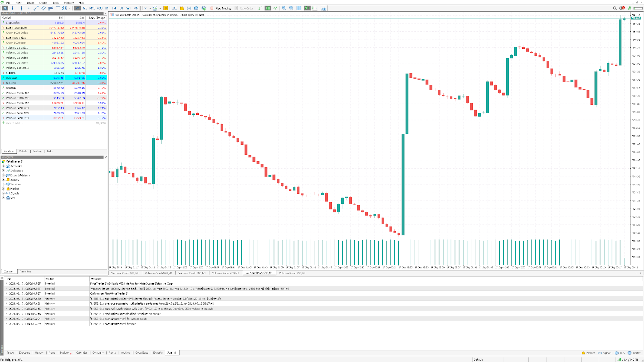Expand Expert Advisors in the Navigator
The image size is (644, 362).
pyautogui.click(x=4, y=175)
